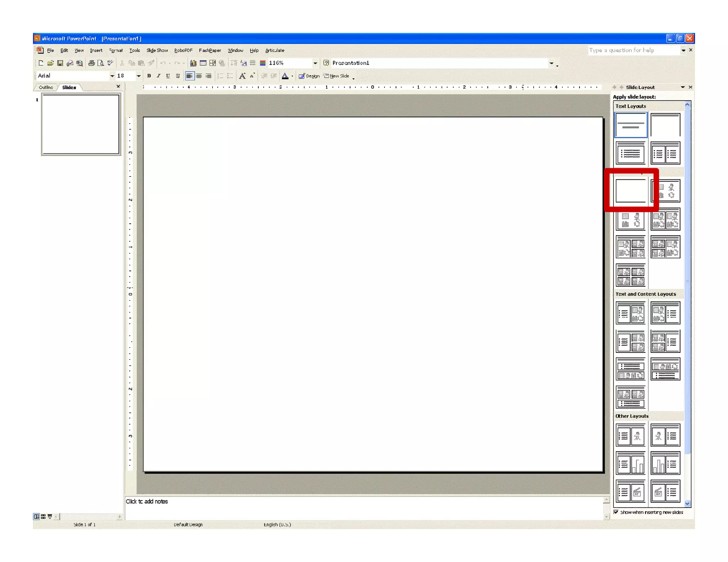Image resolution: width=728 pixels, height=562 pixels.
Task: Align text center using toolbar button
Action: click(x=199, y=76)
